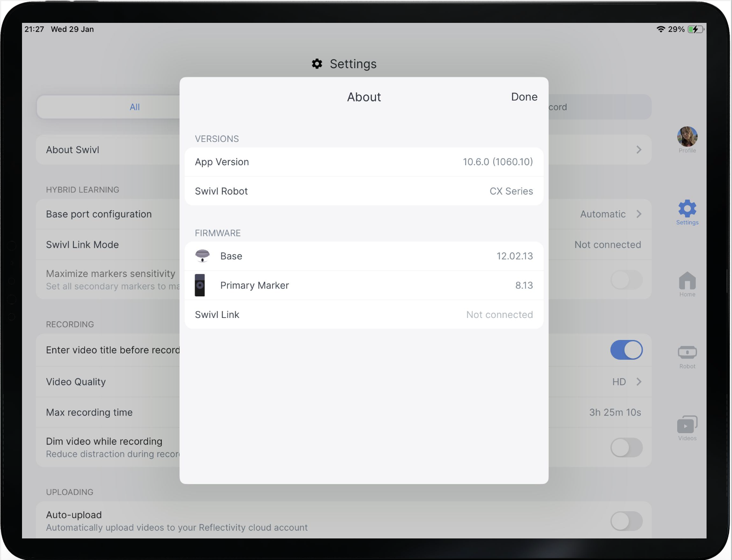Click the Base firmware device icon

[x=202, y=256]
